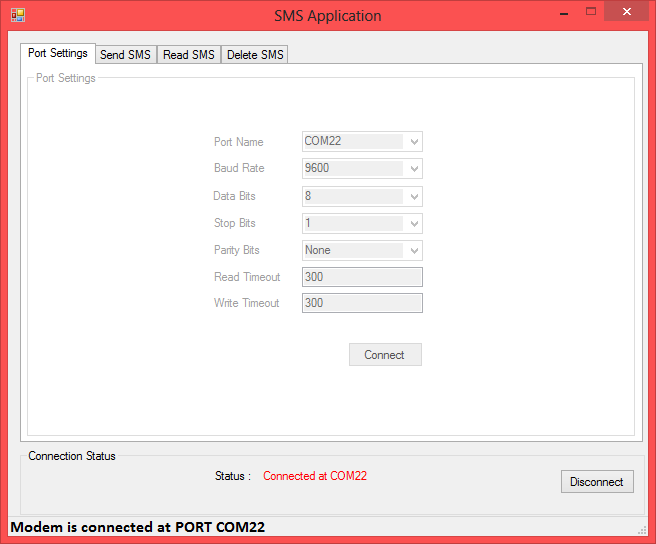The height and width of the screenshot is (544, 656).
Task: Click the Status : label
Action: click(233, 476)
